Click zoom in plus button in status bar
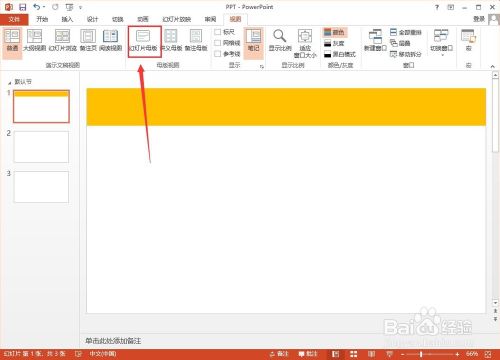 457,354
